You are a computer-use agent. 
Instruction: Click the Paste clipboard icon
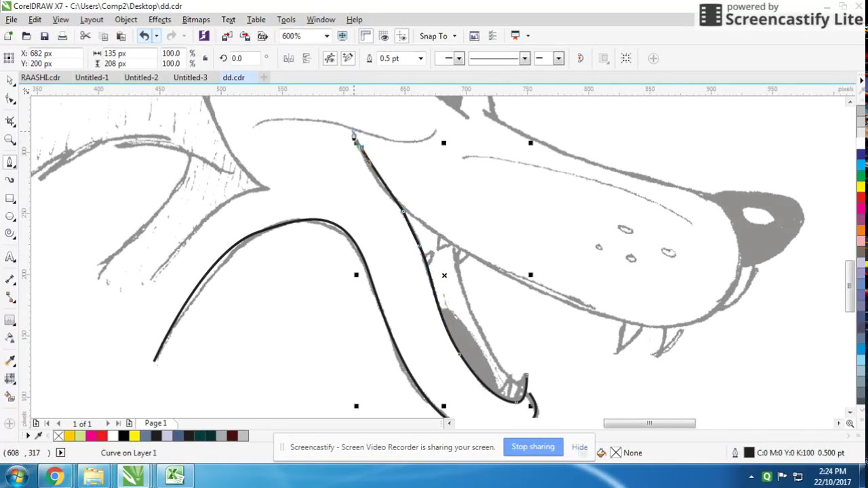point(121,36)
